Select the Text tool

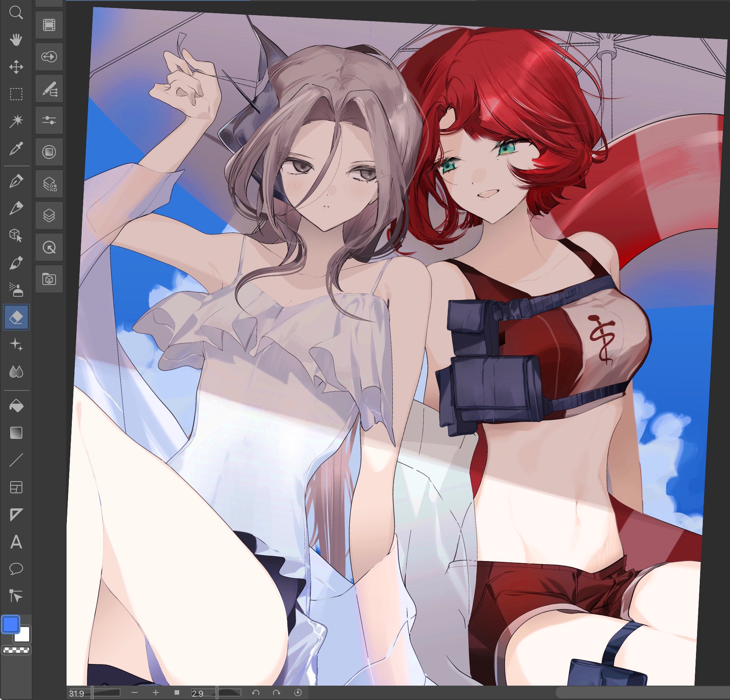[16, 542]
